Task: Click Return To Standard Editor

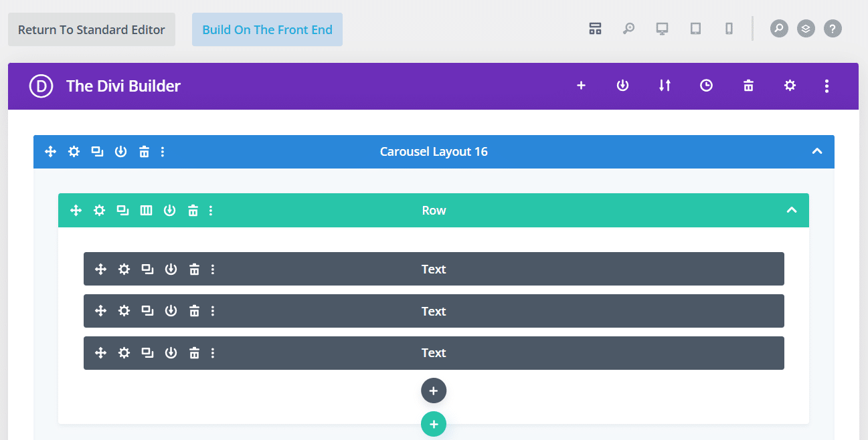Action: click(92, 29)
